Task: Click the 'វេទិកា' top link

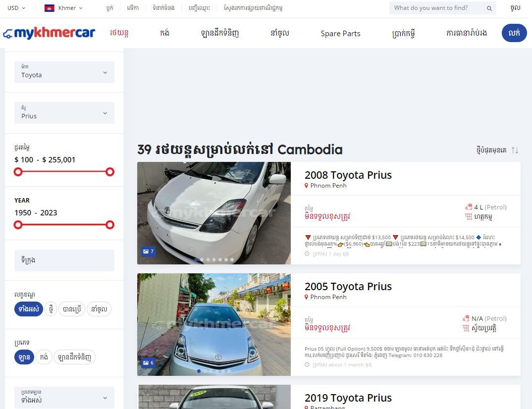Action: click(133, 8)
